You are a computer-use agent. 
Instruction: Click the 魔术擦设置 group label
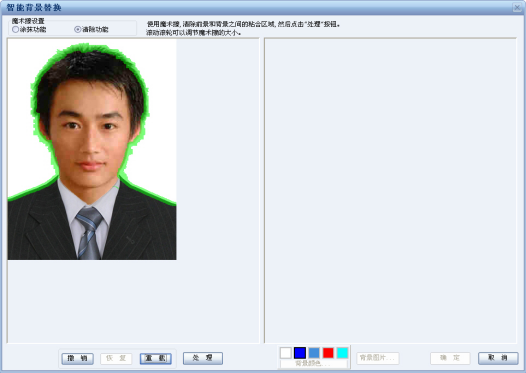point(28,21)
